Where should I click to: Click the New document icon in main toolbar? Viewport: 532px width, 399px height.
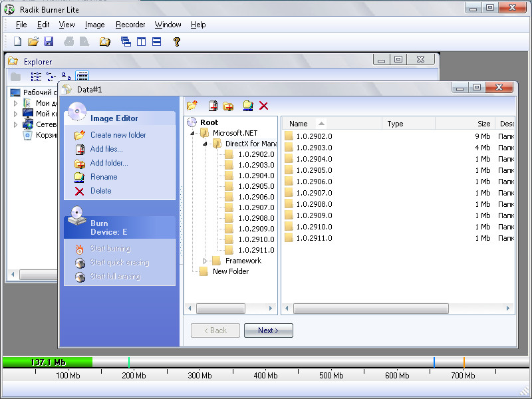click(x=17, y=42)
